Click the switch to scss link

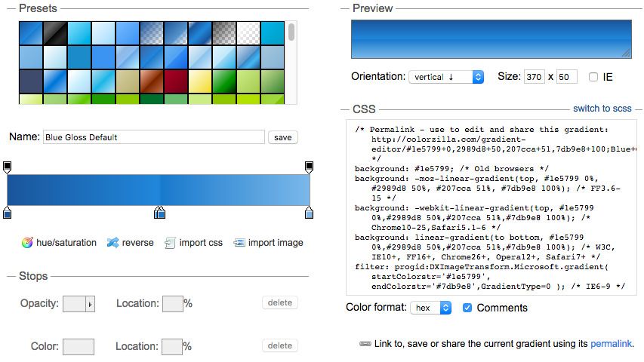tap(602, 109)
